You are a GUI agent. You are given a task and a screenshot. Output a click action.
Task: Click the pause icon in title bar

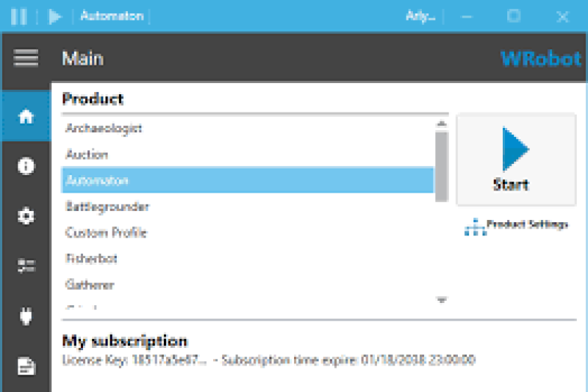point(19,16)
